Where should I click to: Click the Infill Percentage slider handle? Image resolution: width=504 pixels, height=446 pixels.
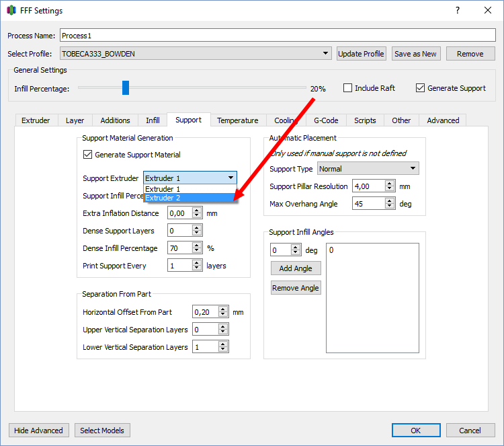[x=125, y=88]
